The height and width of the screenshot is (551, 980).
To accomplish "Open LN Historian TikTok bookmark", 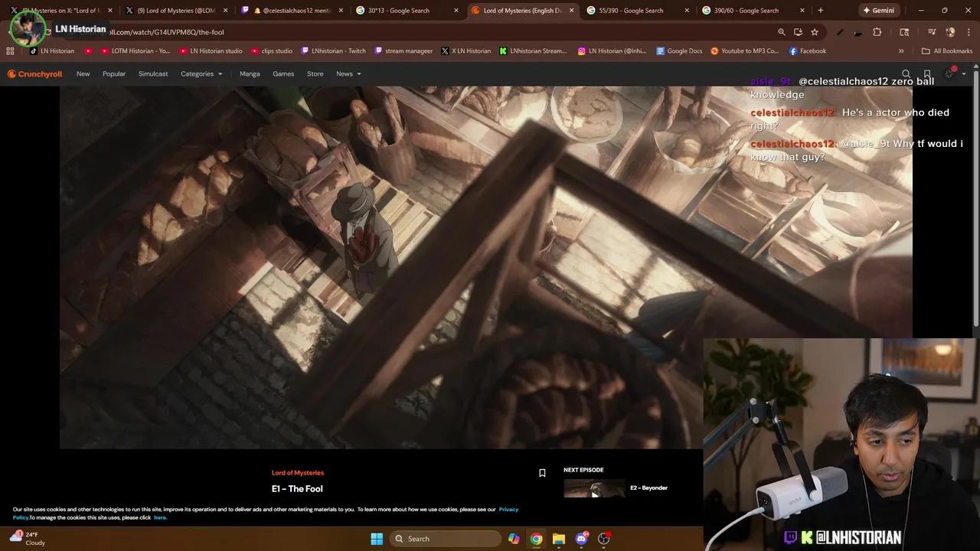I will (x=52, y=51).
